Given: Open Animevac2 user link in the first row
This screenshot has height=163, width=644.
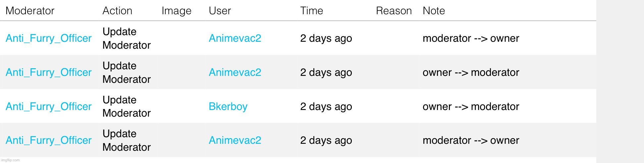Looking at the screenshot, I should click(235, 38).
